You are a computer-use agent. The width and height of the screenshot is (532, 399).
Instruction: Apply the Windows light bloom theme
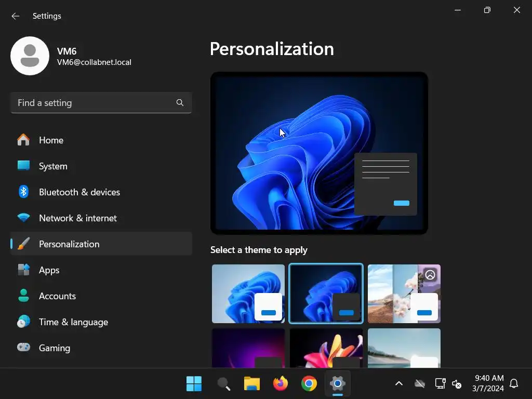(248, 294)
